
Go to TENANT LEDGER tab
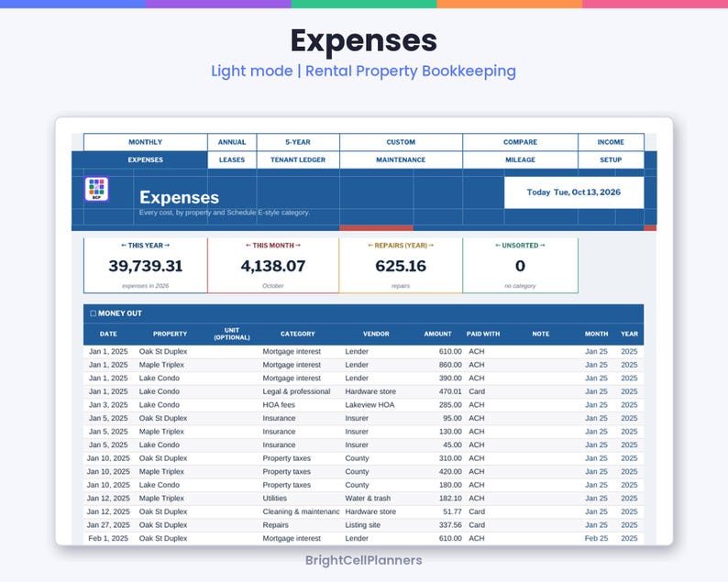pos(298,159)
